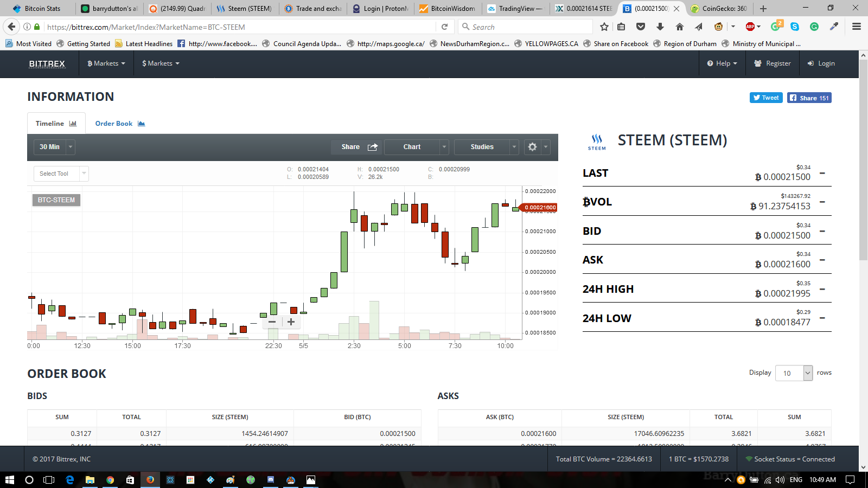Open the Windows Start menu
The width and height of the screenshot is (868, 488).
9,480
